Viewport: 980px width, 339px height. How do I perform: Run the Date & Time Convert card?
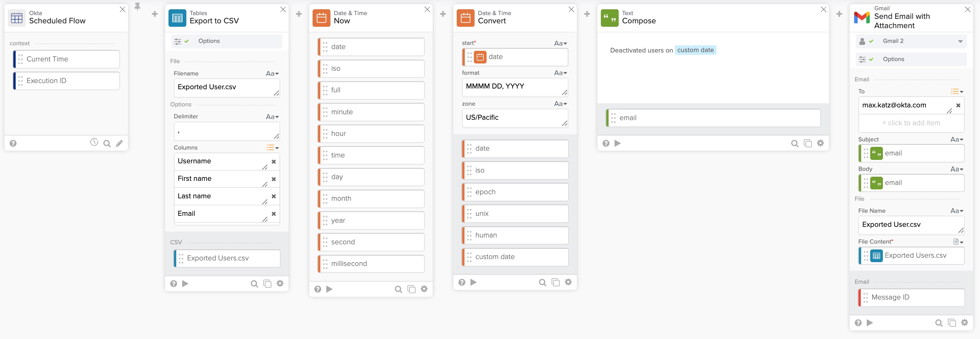[x=474, y=282]
